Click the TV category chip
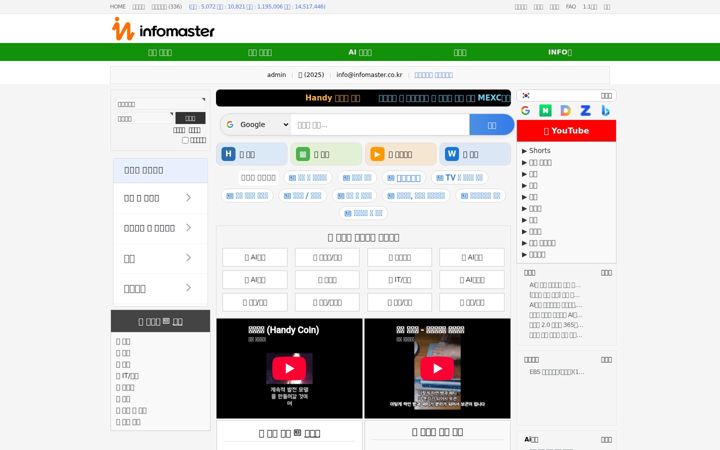 459,178
